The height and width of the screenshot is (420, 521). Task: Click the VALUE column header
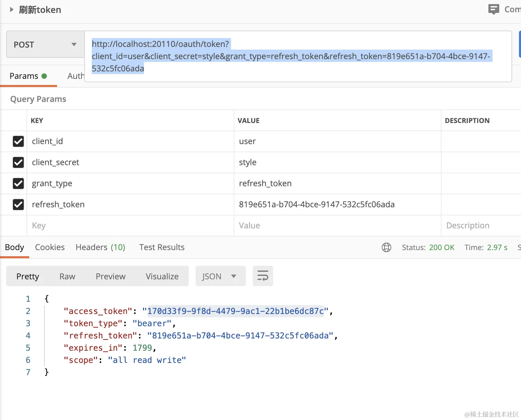click(x=249, y=121)
